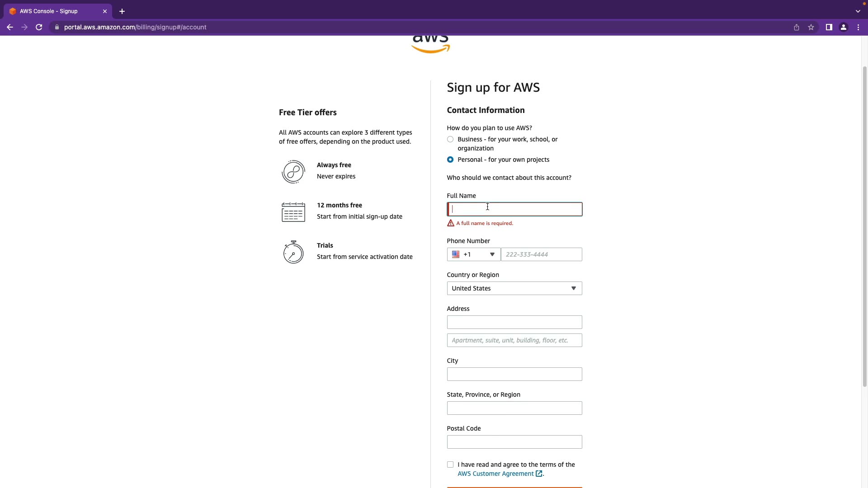Click the share page icon
This screenshot has height=488, width=868.
point(797,27)
